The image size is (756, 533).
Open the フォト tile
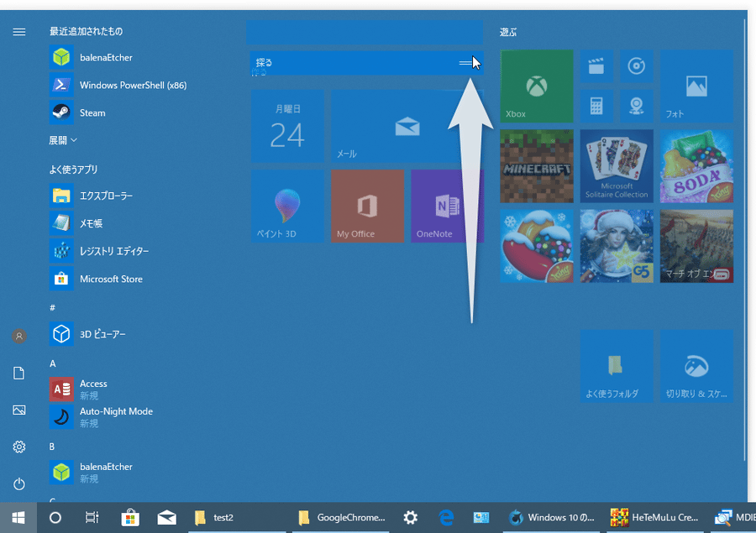click(x=696, y=86)
